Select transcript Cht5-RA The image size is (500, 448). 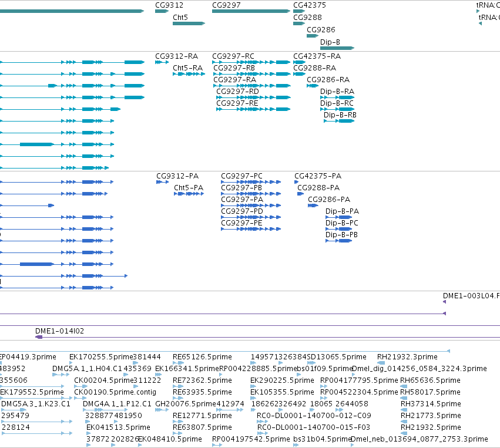click(189, 74)
